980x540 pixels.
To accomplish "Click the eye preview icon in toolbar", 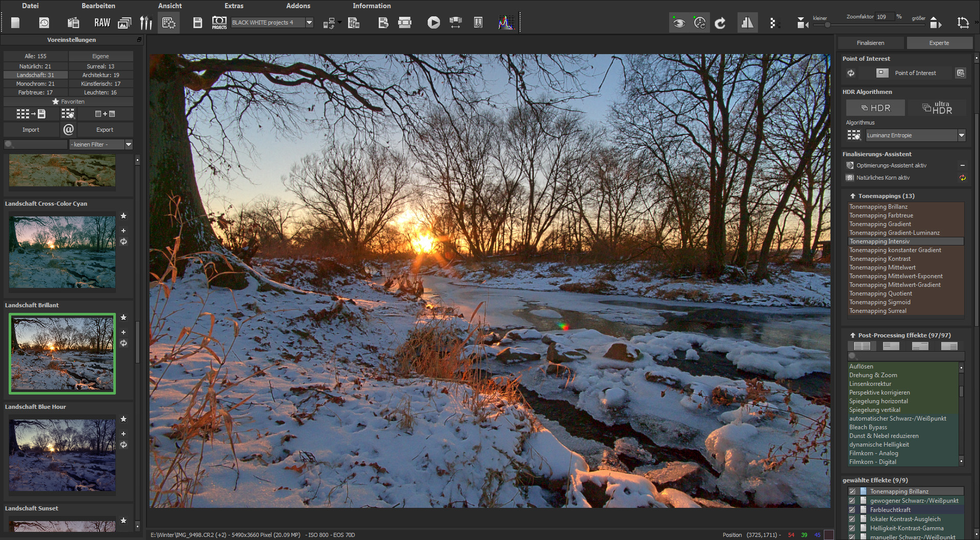I will coord(678,22).
